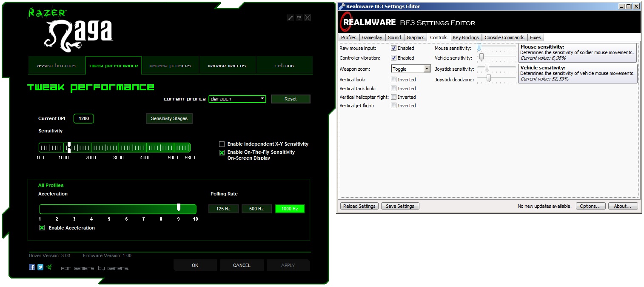Open the About... button
The image size is (644, 287).
coord(623,206)
